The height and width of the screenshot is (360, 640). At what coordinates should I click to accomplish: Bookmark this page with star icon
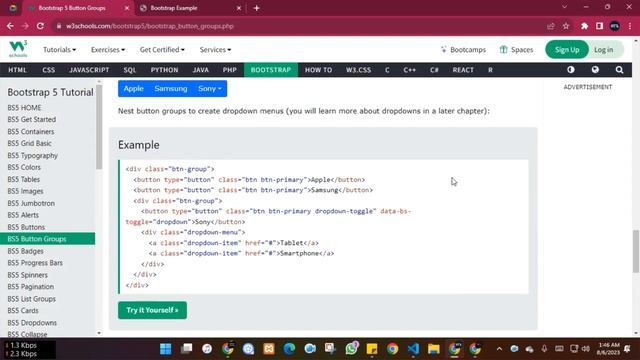566,26
